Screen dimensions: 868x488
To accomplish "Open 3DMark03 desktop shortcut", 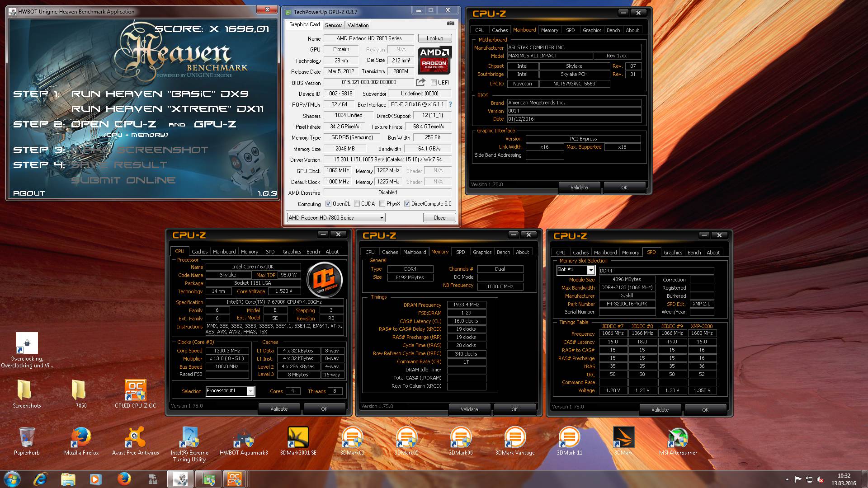I will 352,441.
